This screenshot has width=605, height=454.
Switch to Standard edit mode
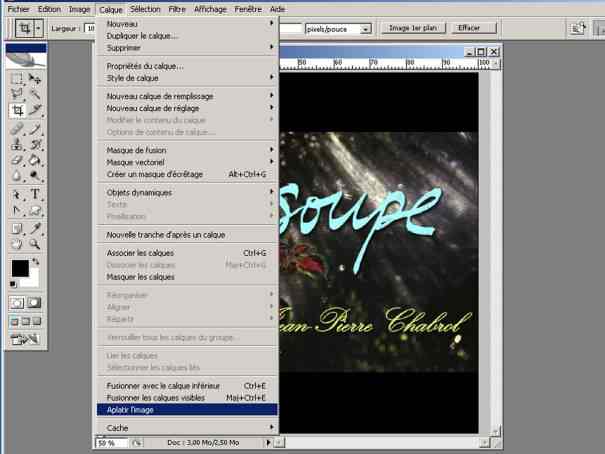17,302
